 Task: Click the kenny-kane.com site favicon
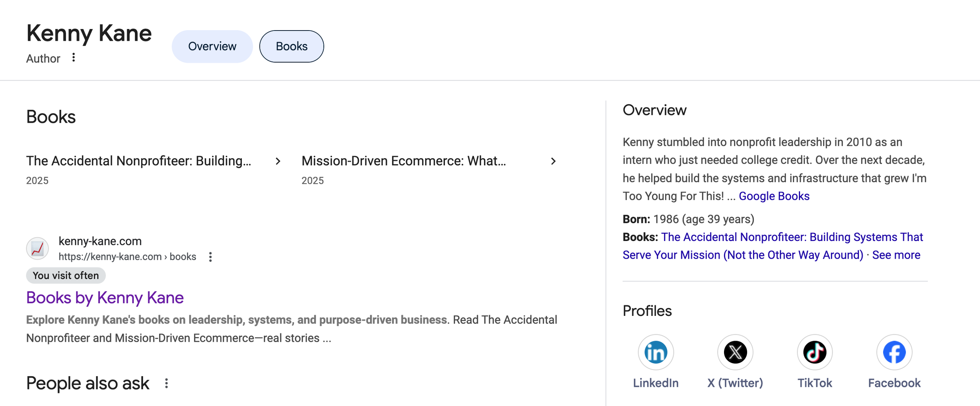[x=38, y=248]
